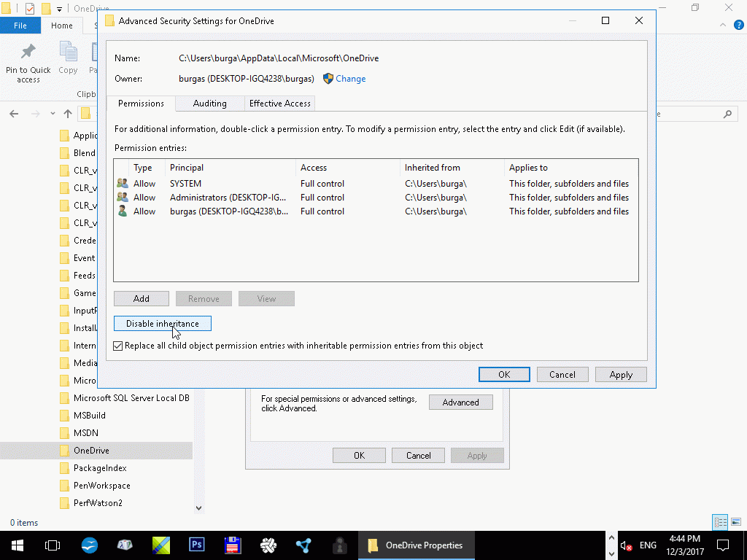Viewport: 747px width, 560px height.
Task: Click ENG language indicator
Action: pos(648,545)
